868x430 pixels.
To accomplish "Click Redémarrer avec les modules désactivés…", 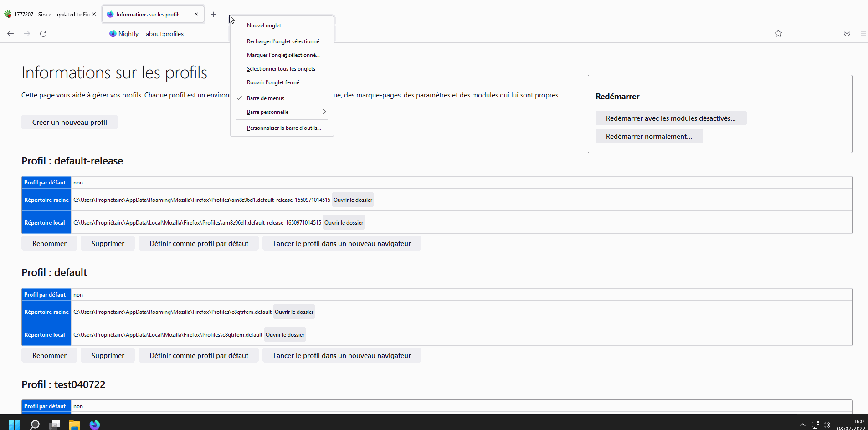I will click(671, 118).
